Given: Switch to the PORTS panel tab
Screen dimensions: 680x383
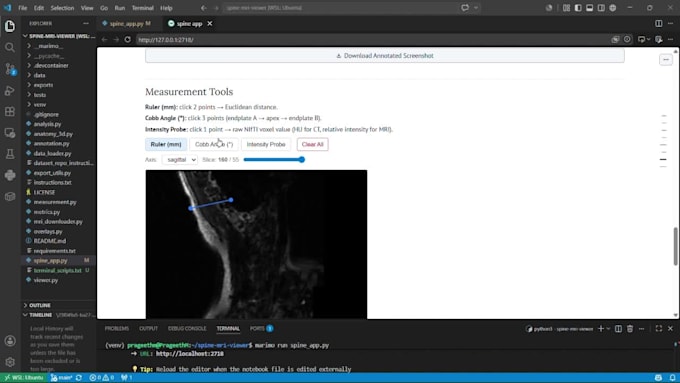Looking at the screenshot, I should pyautogui.click(x=261, y=329).
